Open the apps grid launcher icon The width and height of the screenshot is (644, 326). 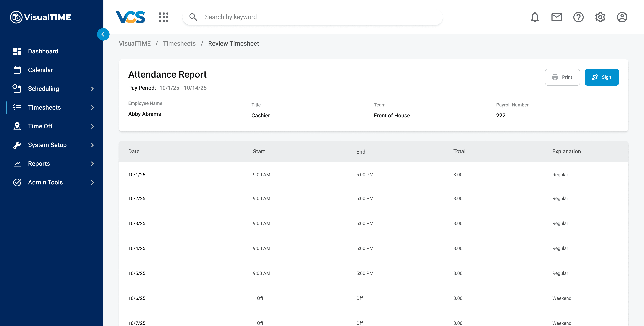coord(164,17)
